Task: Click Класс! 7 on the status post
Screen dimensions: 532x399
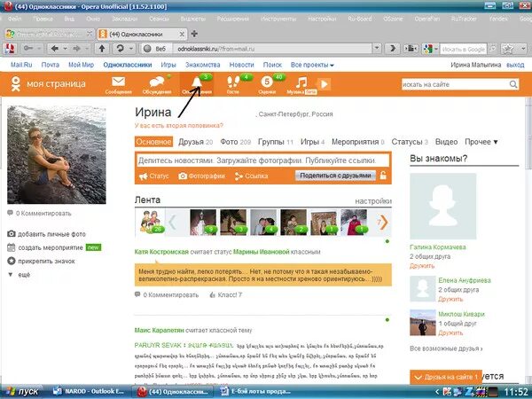Action: [225, 295]
